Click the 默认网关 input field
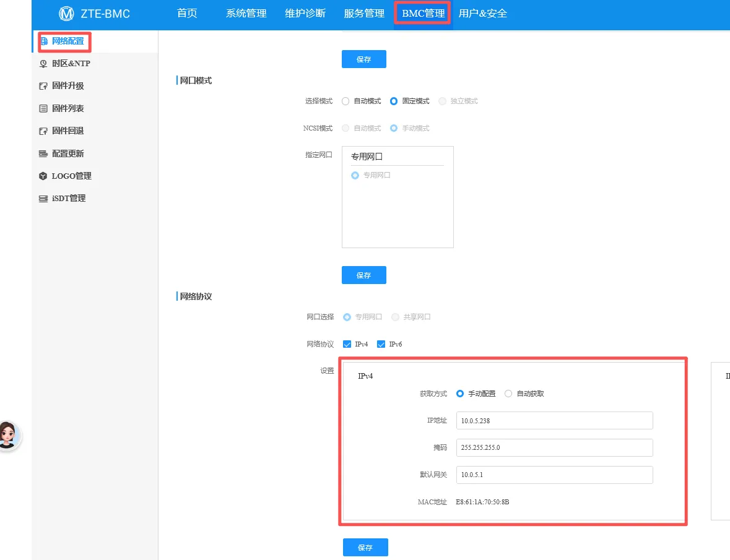This screenshot has width=730, height=560. click(555, 475)
